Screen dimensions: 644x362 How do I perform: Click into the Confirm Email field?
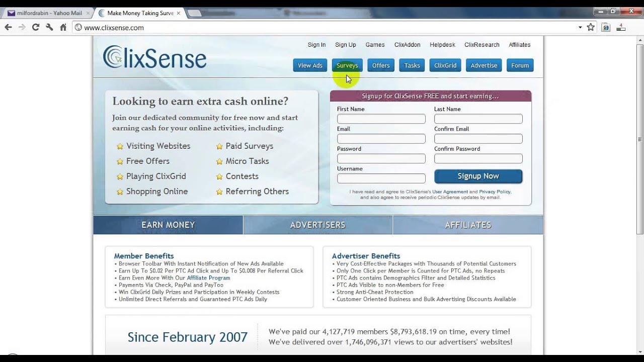[x=478, y=139]
